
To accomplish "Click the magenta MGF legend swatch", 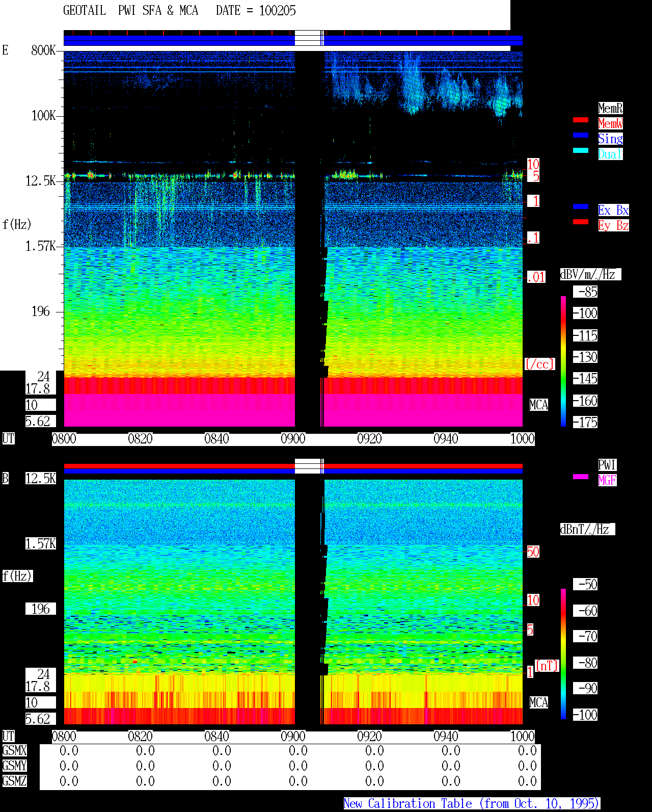I will click(581, 477).
